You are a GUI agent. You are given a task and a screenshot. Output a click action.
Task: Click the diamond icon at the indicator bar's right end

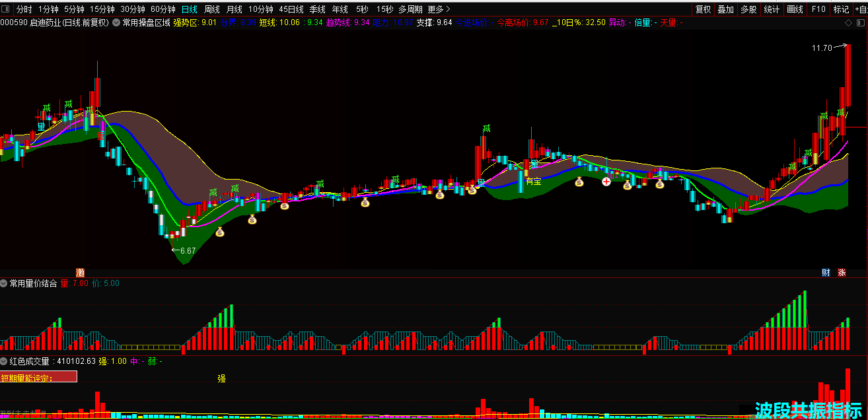[849, 22]
